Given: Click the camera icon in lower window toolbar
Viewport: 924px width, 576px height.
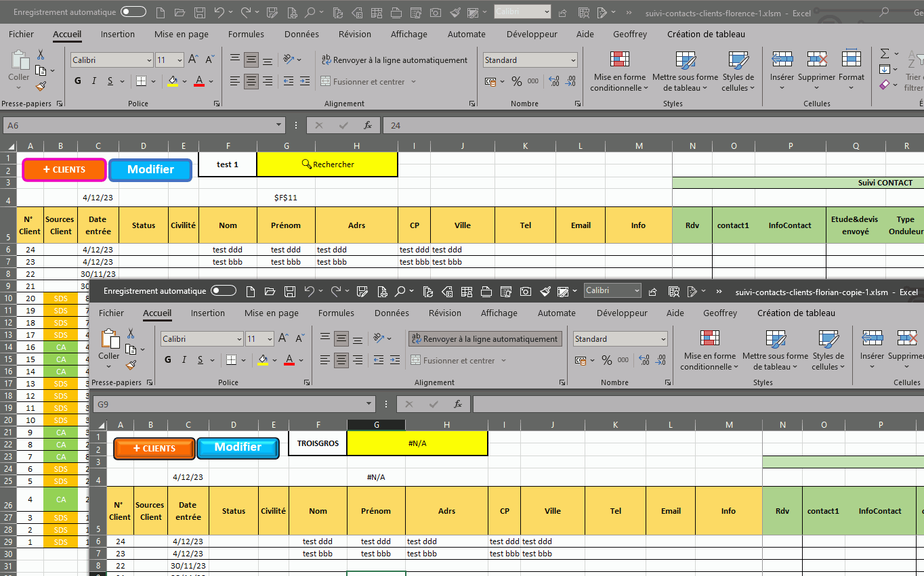Looking at the screenshot, I should tap(525, 292).
